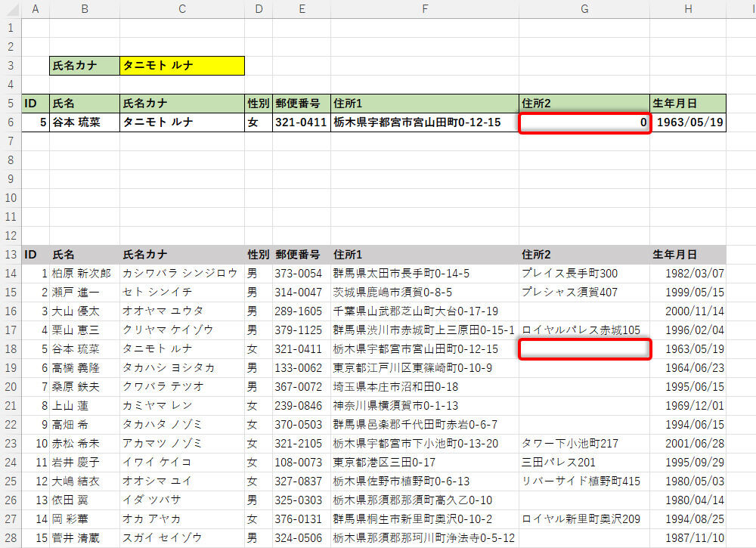Click result address 栃木県宇都宮市宮山田町0-12-15 in row 6
756x548 pixels.
[425, 122]
